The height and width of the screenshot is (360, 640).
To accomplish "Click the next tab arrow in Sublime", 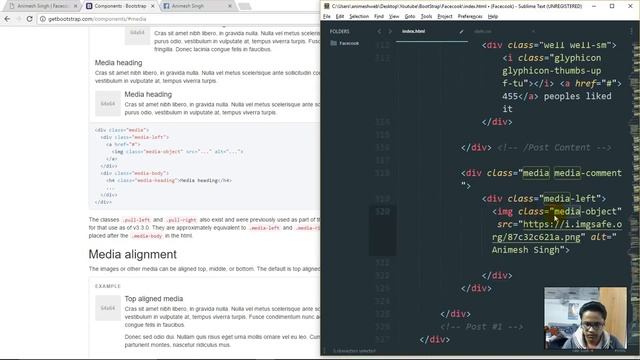I will point(390,31).
